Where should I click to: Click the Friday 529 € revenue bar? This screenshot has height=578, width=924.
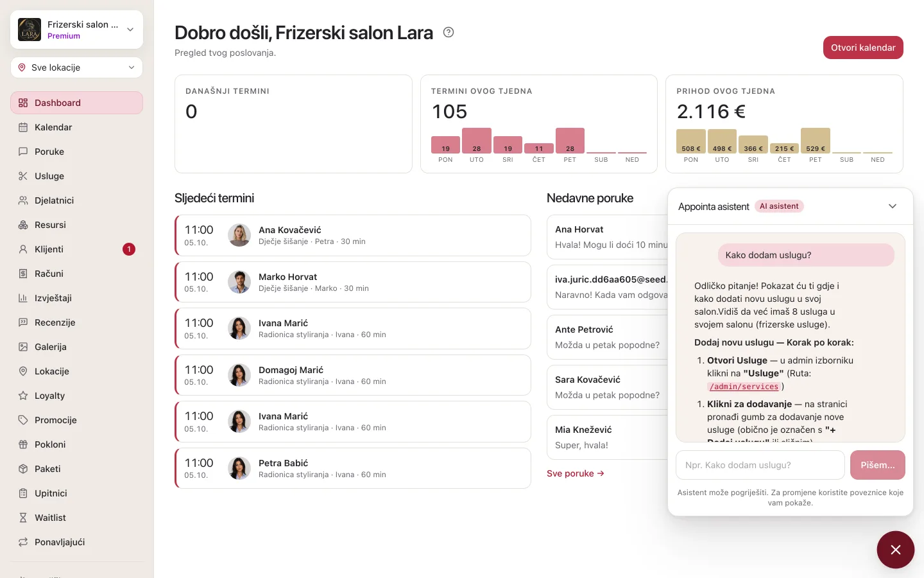(x=816, y=141)
